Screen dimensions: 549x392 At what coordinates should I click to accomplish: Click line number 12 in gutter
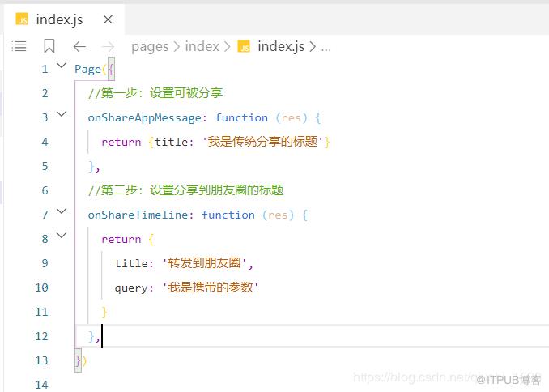coord(41,336)
